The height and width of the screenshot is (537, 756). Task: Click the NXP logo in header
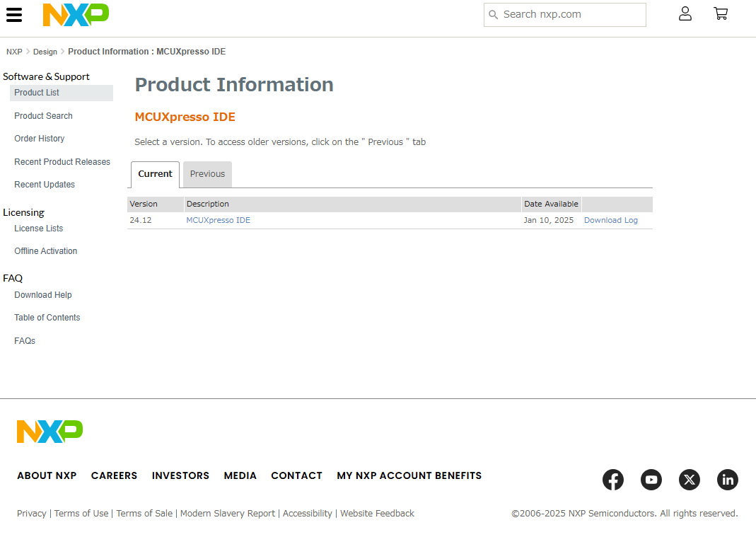tap(76, 15)
